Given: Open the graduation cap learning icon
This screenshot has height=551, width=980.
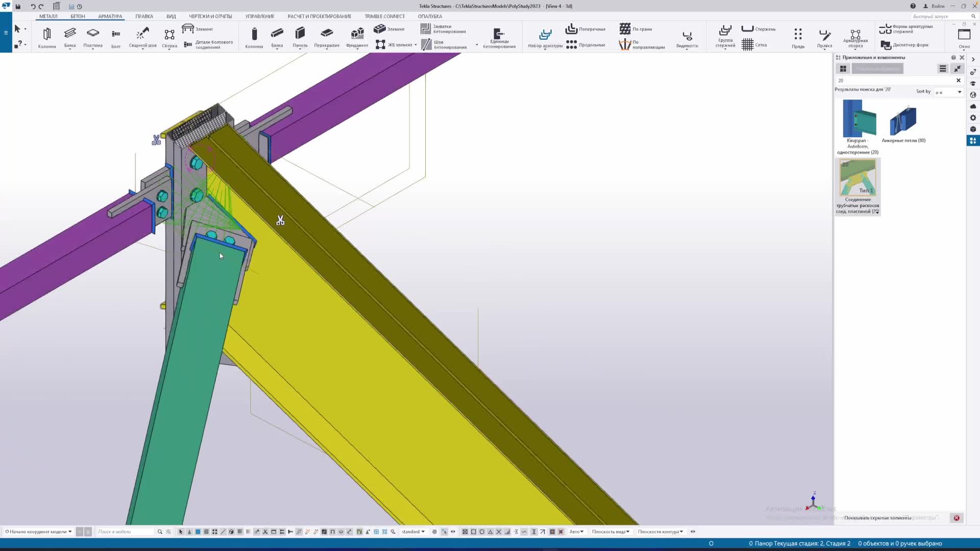Looking at the screenshot, I should click(x=973, y=83).
